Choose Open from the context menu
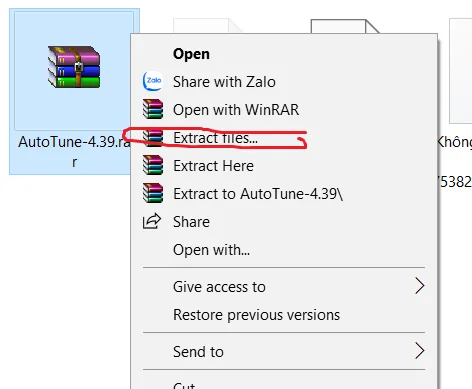The width and height of the screenshot is (472, 389). pyautogui.click(x=191, y=54)
